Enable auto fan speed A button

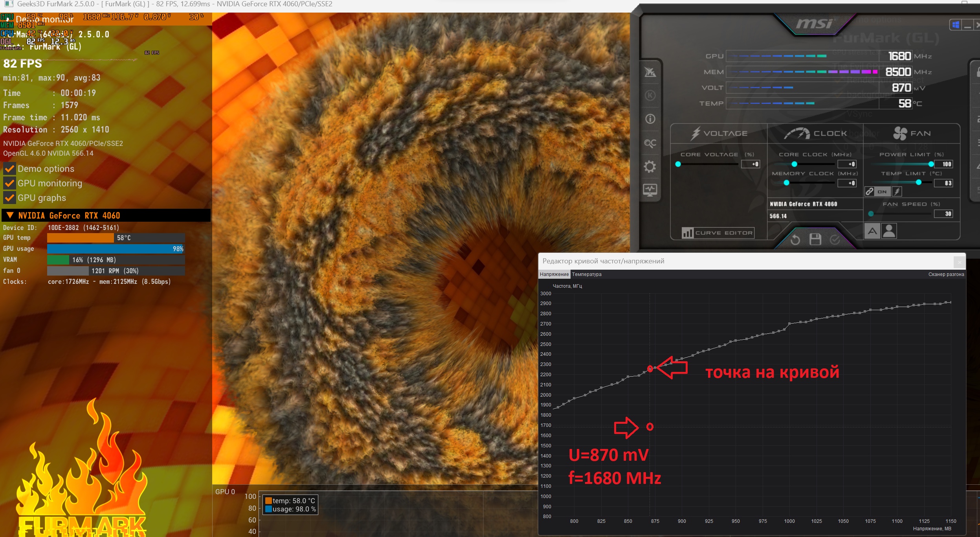[872, 231]
